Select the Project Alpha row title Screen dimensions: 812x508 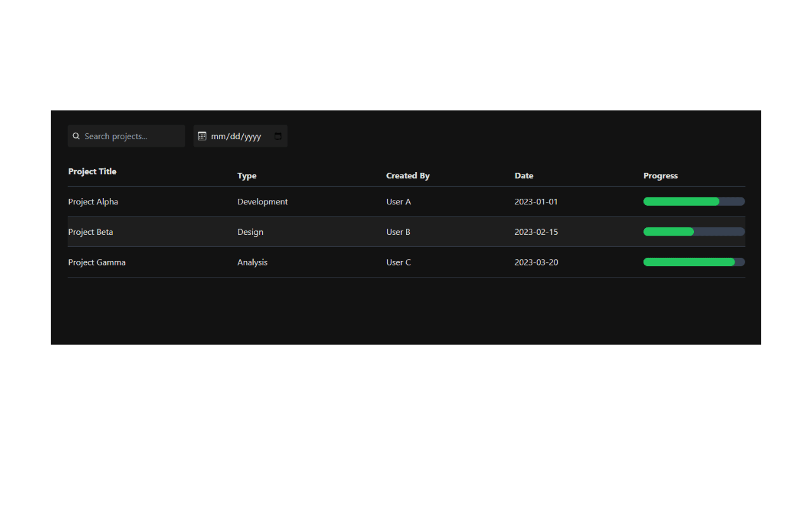pos(93,201)
